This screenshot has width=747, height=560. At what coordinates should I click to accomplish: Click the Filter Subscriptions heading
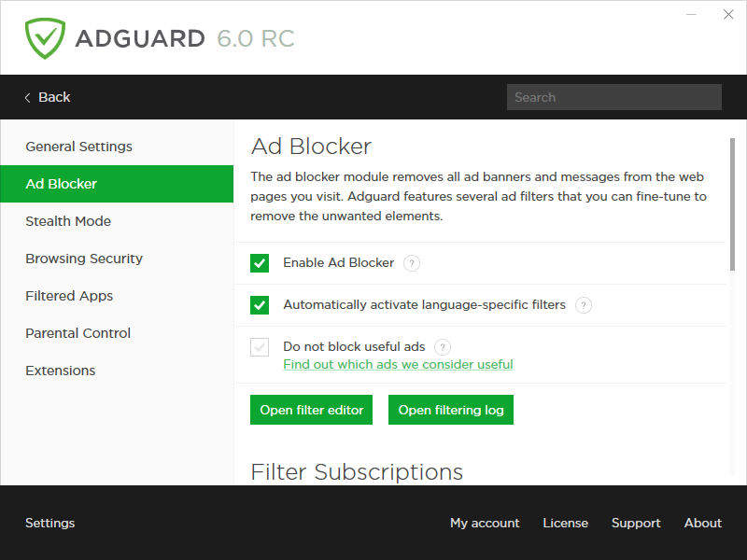pos(357,472)
